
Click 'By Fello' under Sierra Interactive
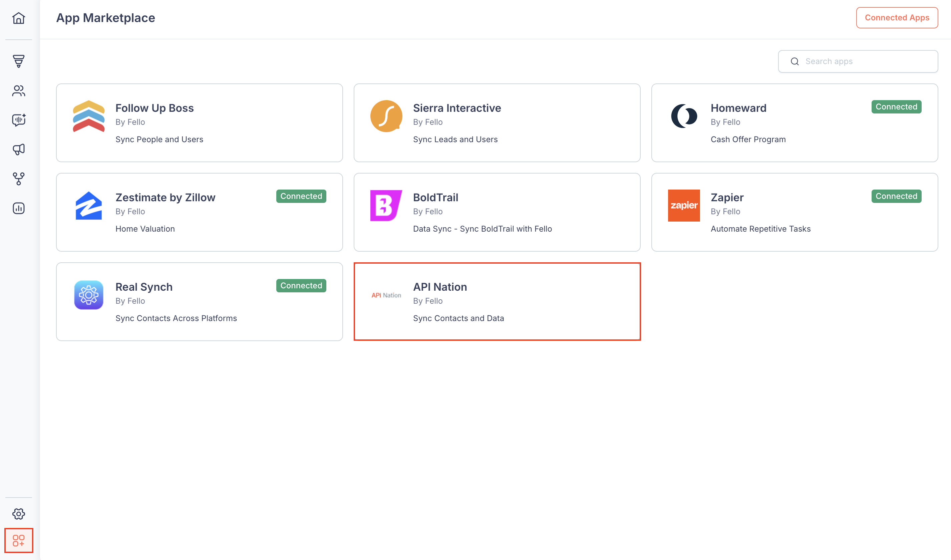[427, 122]
